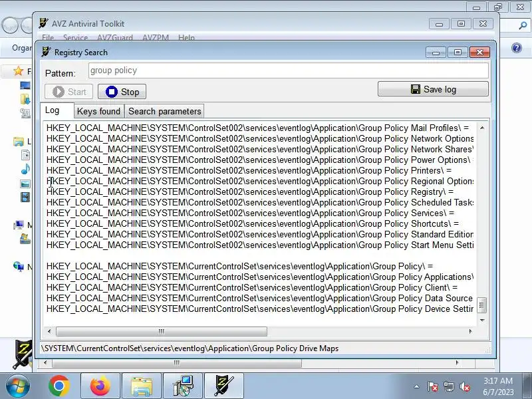
Task: Click into the Pattern input field
Action: pos(289,70)
